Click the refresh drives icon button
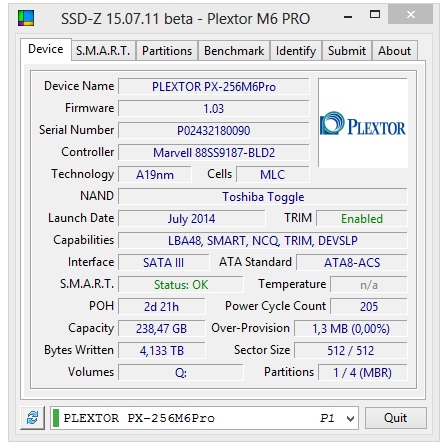Screen dimensions: 444x445 [32, 418]
